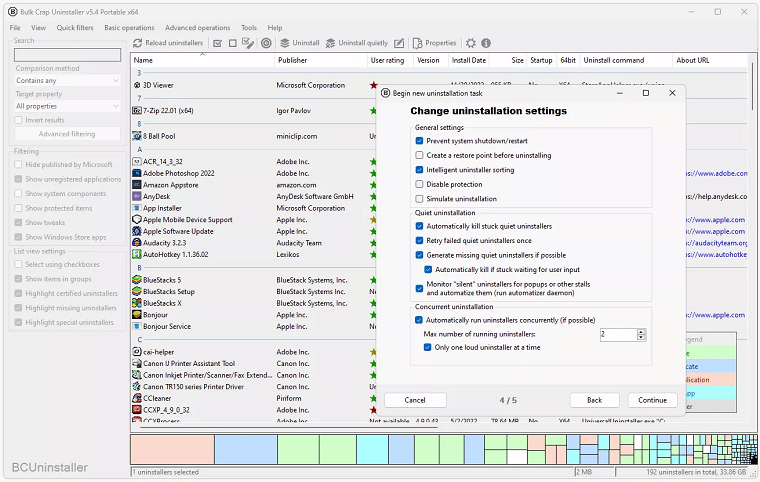
Task: Enable Simulate uninstallation checkbox
Action: 419,199
